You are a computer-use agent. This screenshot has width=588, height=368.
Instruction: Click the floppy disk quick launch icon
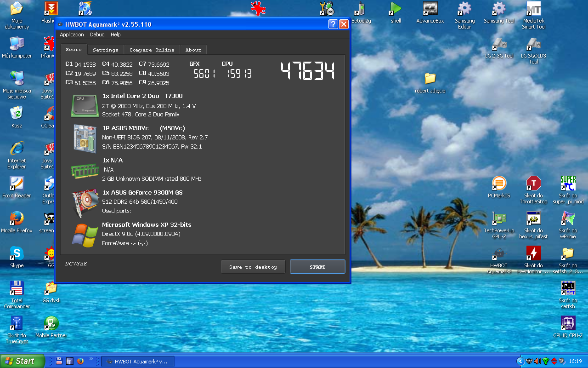tap(59, 362)
